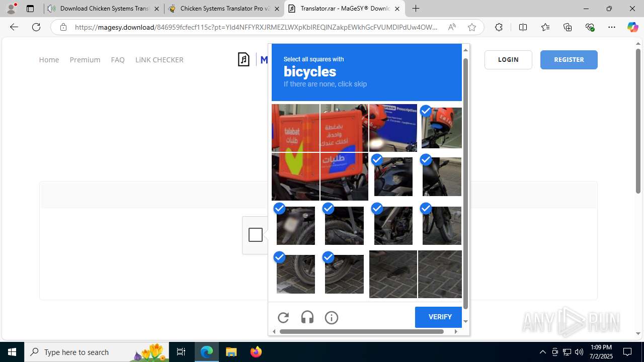Viewport: 644px width, 362px height.
Task: Add page to favorites star icon
Action: (x=471, y=27)
